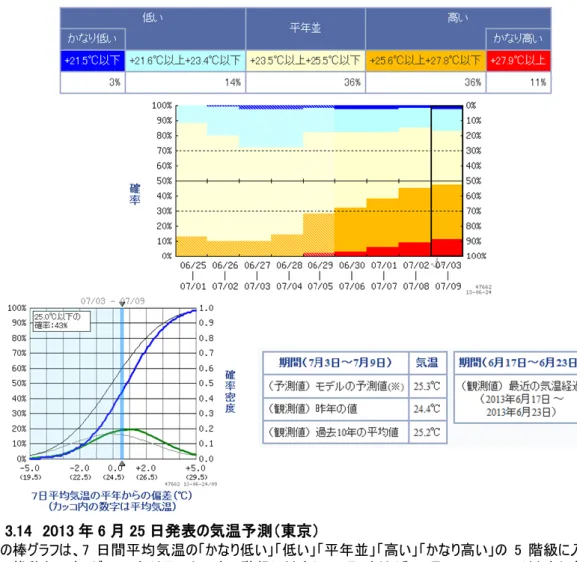Select the 'かなり低い' header cell
This screenshot has width=577, height=562.
[x=93, y=39]
